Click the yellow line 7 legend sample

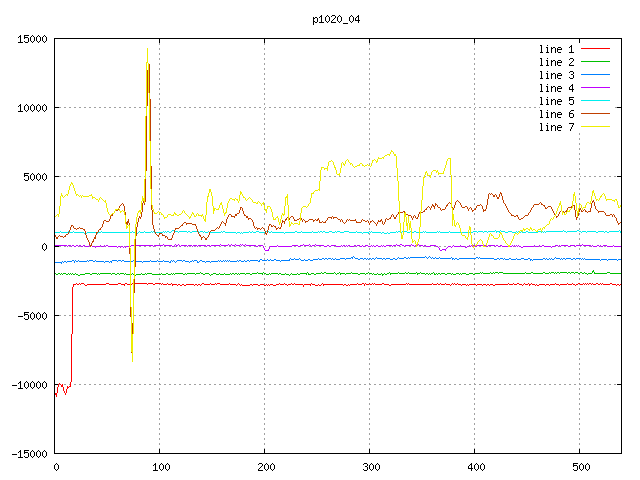[596, 127]
